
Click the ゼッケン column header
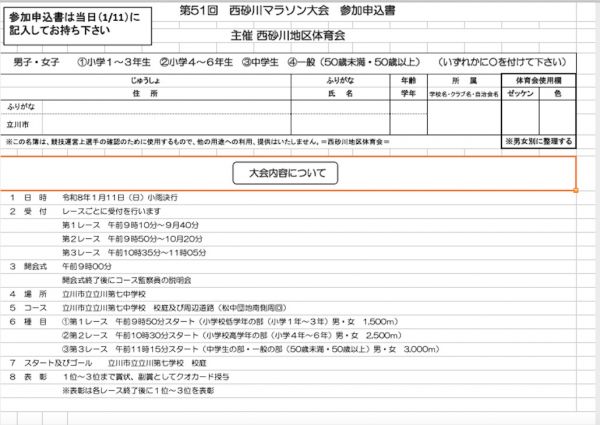521,92
